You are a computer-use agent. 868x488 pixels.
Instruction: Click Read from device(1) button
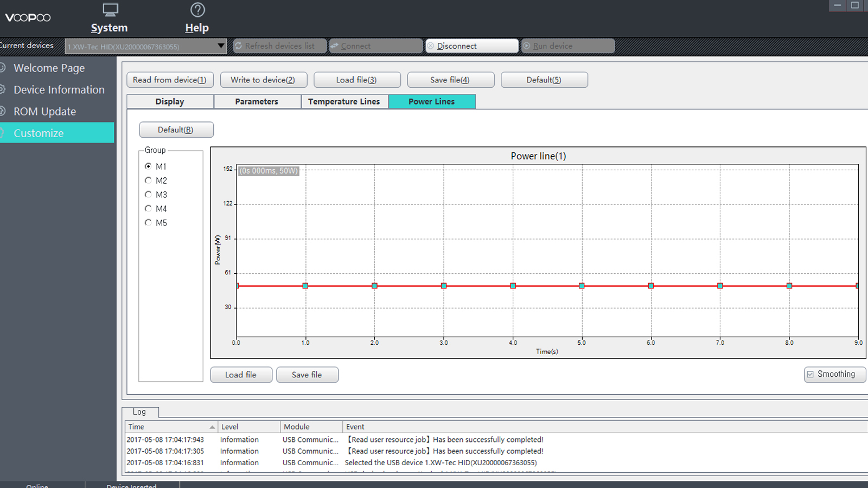170,80
